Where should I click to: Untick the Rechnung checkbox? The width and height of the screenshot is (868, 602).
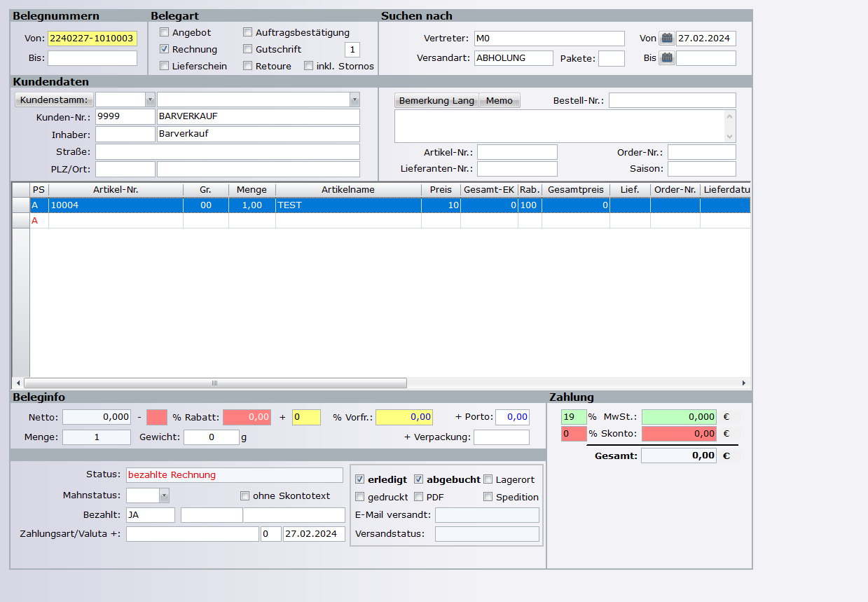pyautogui.click(x=164, y=49)
